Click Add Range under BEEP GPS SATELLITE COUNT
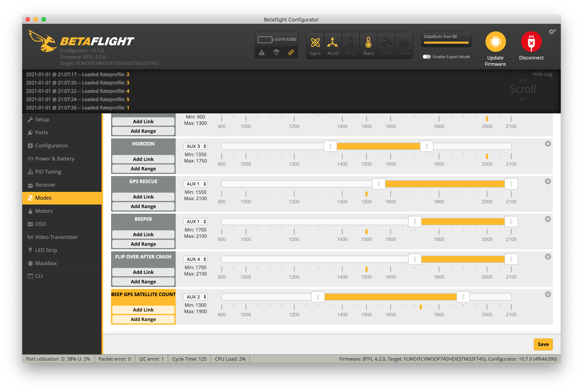 143,319
